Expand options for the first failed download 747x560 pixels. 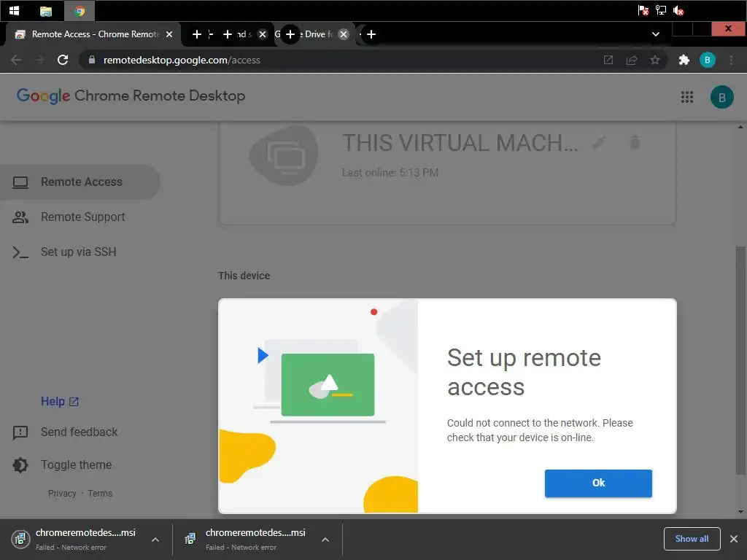(155, 540)
